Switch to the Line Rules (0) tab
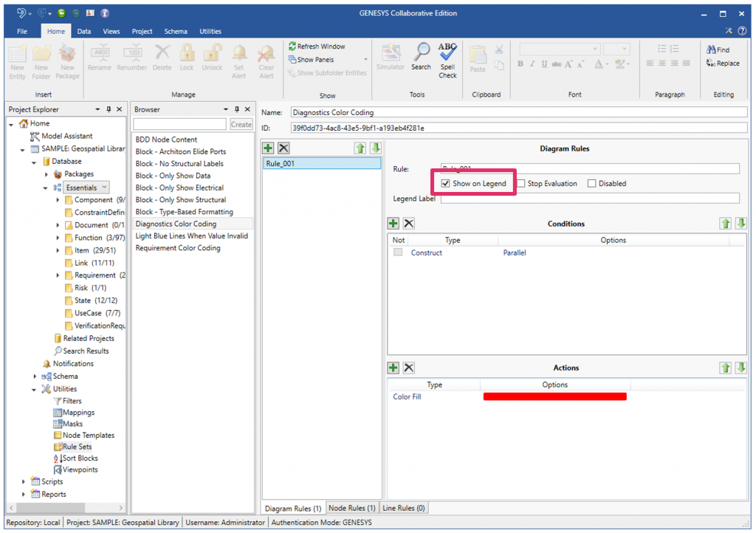Image resolution: width=756 pixels, height=533 pixels. (x=404, y=508)
